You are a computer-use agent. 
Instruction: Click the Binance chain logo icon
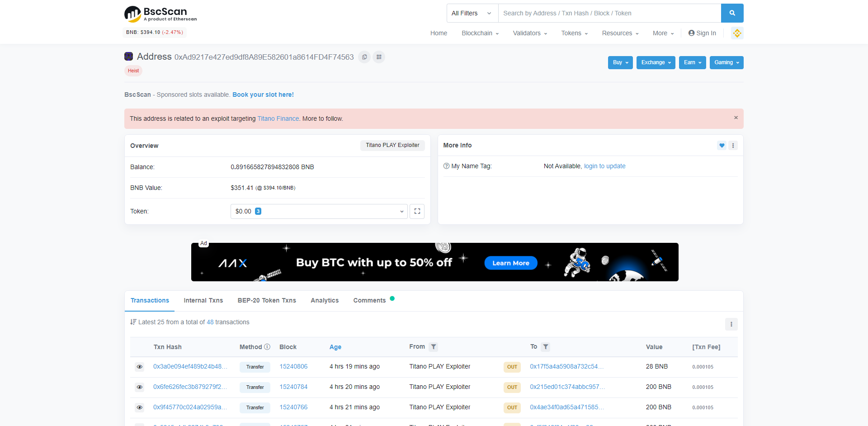(737, 33)
